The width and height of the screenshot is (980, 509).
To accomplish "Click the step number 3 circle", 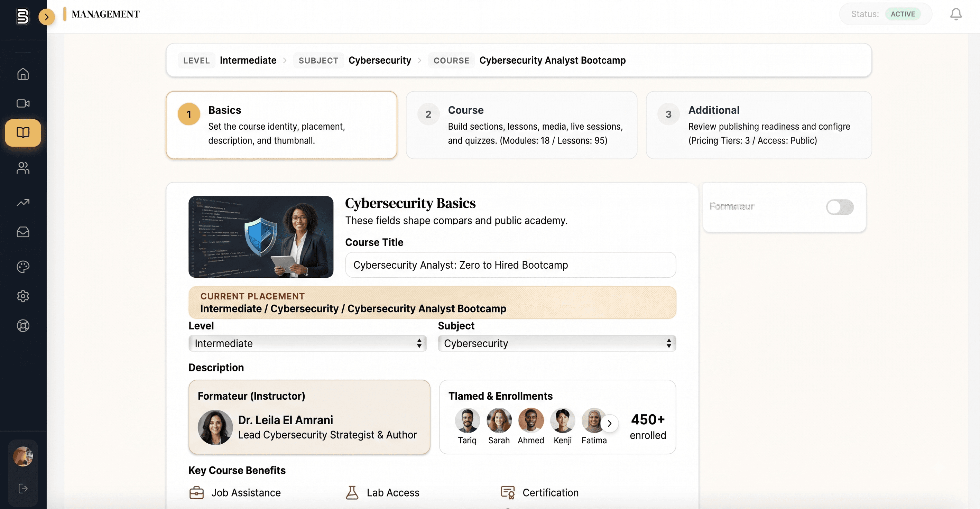I will 668,114.
